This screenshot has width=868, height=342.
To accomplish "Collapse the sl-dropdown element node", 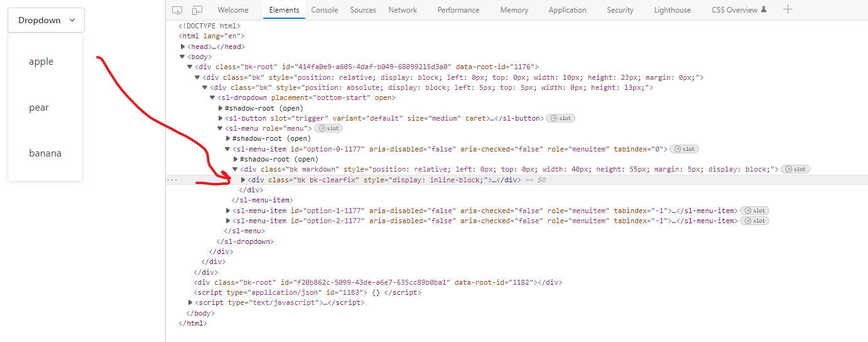I will pyautogui.click(x=213, y=97).
